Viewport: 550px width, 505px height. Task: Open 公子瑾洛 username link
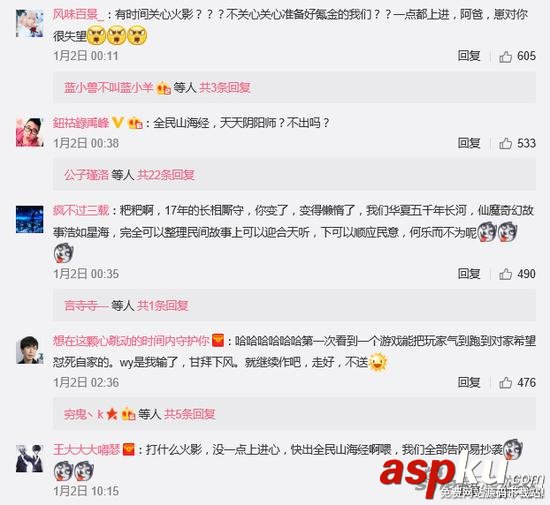point(86,175)
